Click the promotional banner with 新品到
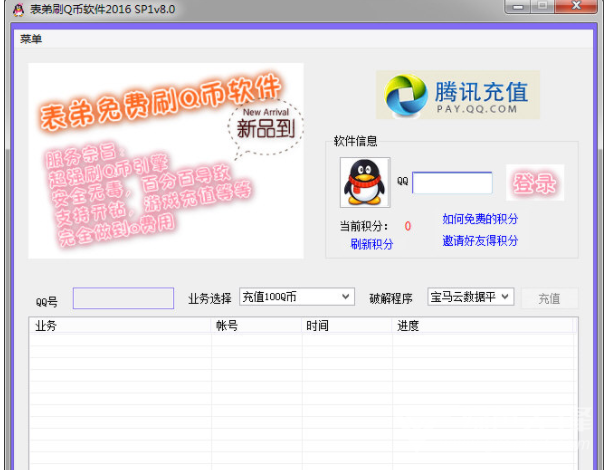 166,161
